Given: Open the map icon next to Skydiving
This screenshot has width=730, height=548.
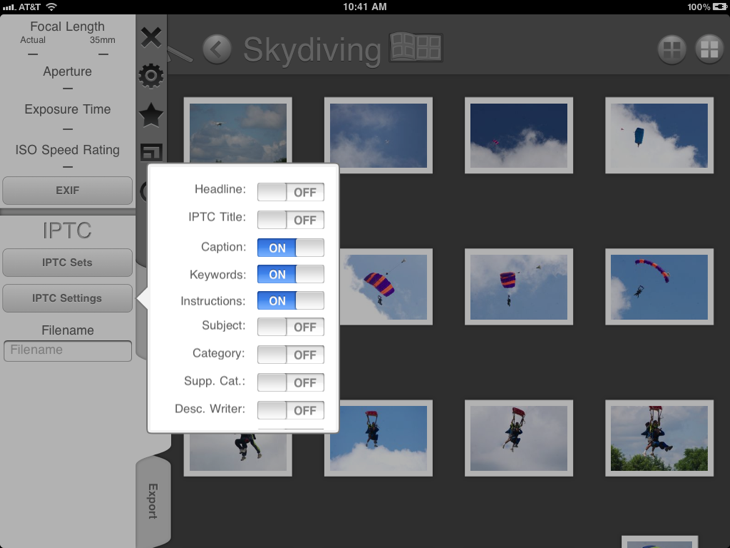Looking at the screenshot, I should 416,48.
